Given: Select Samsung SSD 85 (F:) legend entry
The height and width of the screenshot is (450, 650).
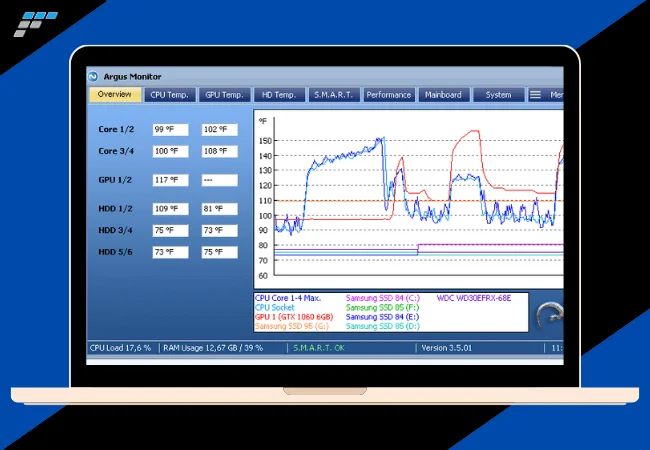Looking at the screenshot, I should click(x=383, y=307).
